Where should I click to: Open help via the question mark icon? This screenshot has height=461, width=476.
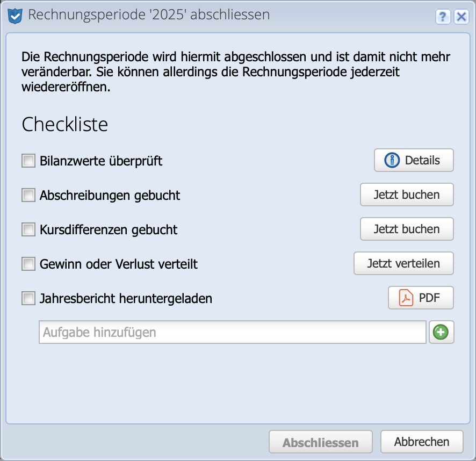click(442, 17)
